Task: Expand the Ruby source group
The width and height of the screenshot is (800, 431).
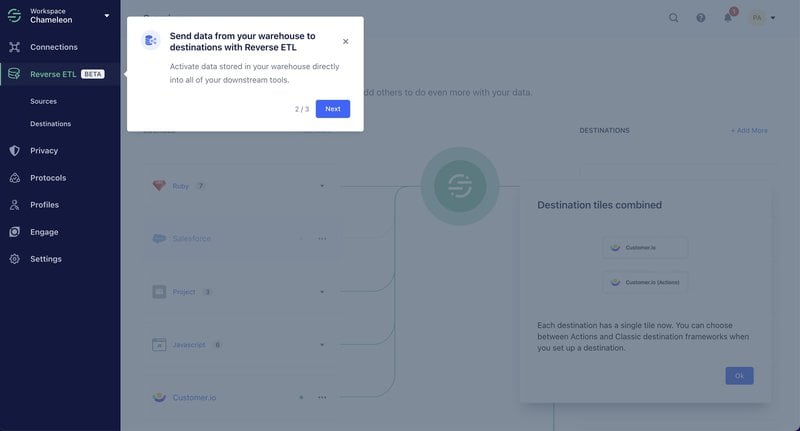Action: [322, 186]
